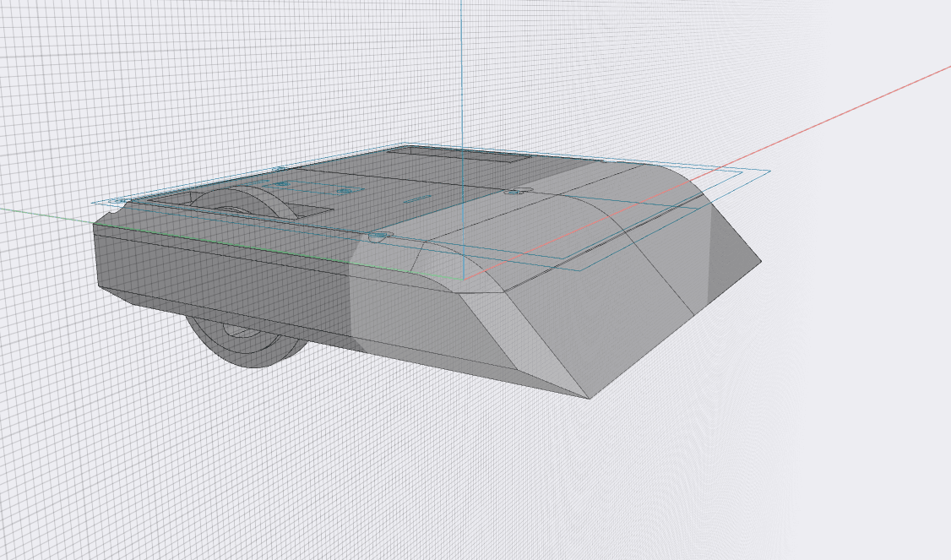Image resolution: width=951 pixels, height=560 pixels.
Task: Select the wheel hub center
Action: [238, 330]
